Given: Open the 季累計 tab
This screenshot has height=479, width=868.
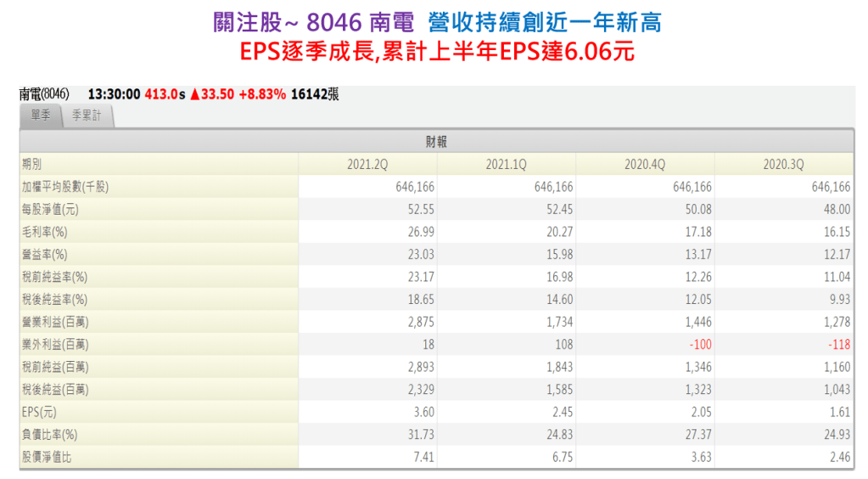Looking at the screenshot, I should (87, 116).
